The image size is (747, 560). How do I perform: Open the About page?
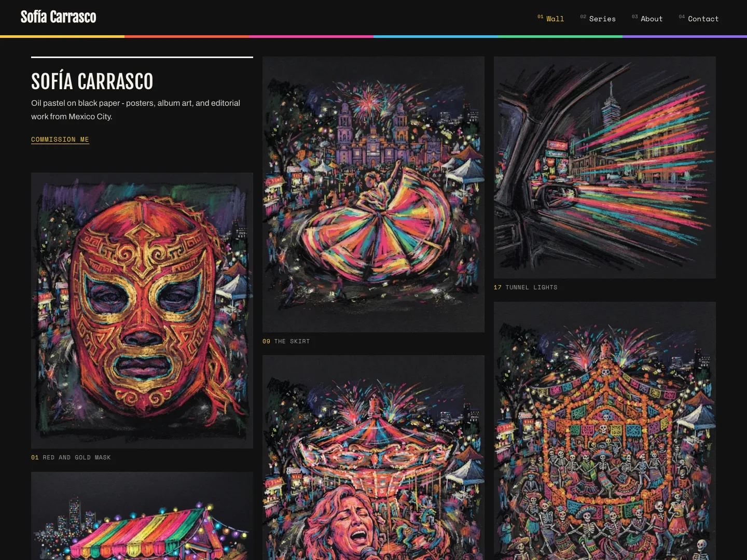pos(647,19)
